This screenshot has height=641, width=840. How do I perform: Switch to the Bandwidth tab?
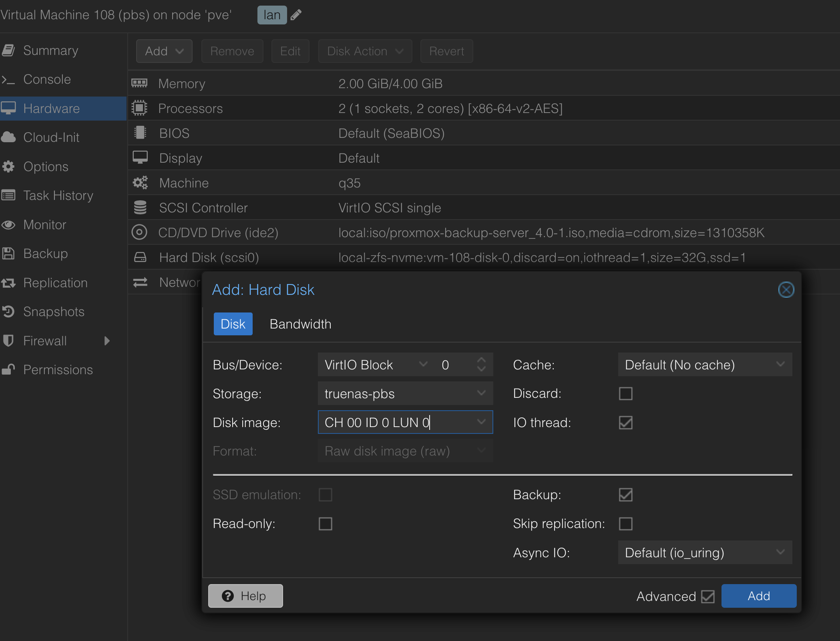tap(301, 324)
